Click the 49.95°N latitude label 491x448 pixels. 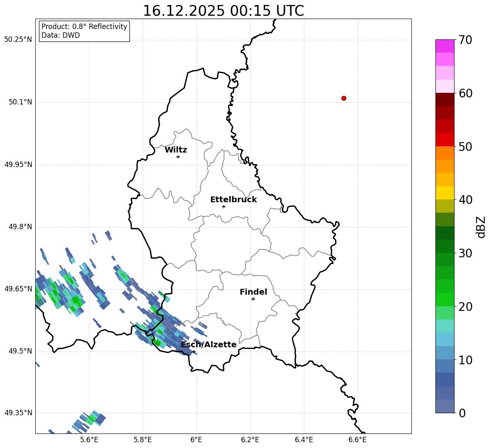(18, 165)
